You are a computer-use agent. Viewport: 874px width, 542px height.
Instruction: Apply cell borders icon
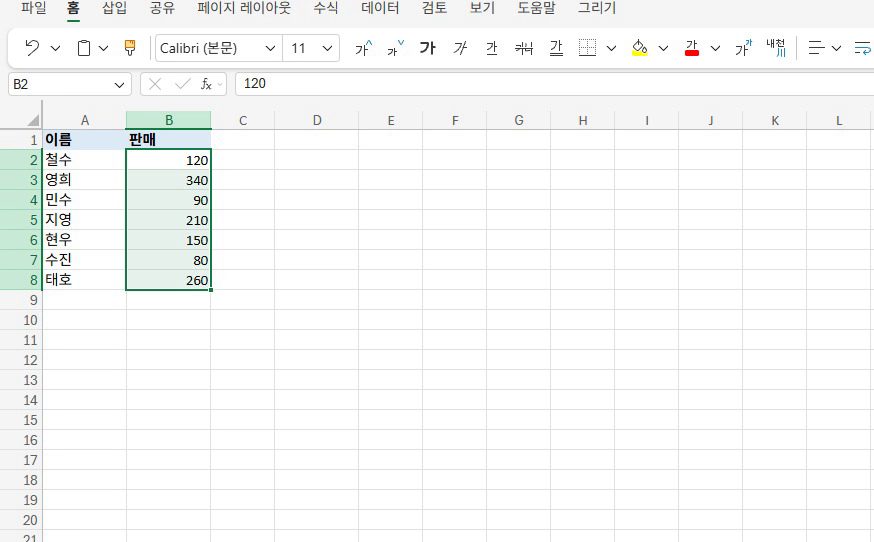coord(587,48)
